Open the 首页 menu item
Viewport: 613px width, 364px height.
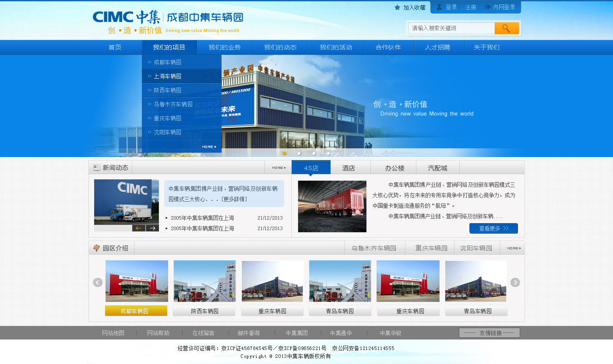tap(115, 47)
